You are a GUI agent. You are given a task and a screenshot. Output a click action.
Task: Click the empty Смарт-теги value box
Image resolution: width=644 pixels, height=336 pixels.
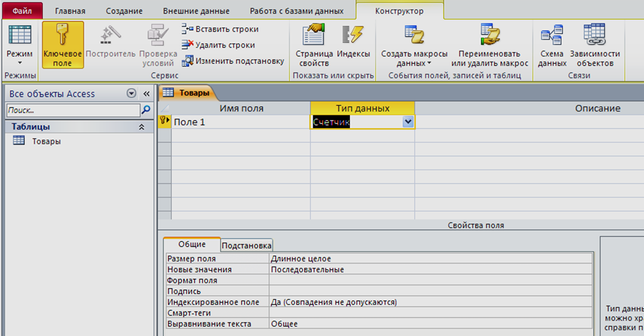pos(431,313)
